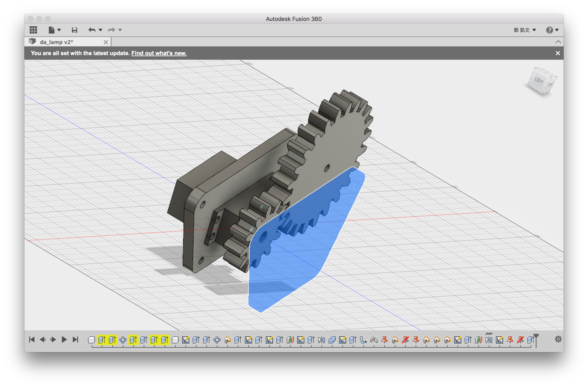588x387 pixels.
Task: Jump to the timeline beginning
Action: point(32,339)
